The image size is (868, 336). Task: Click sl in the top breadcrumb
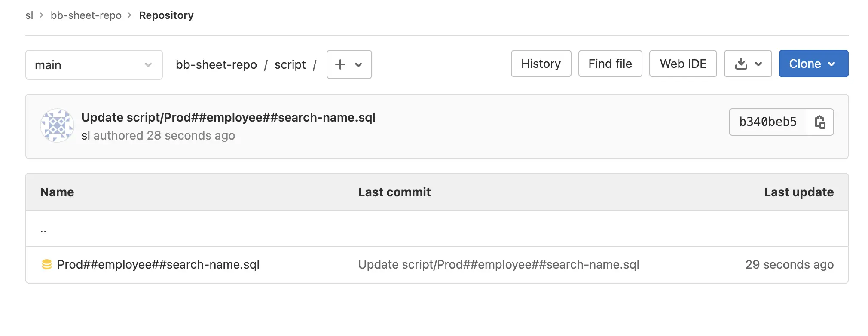point(29,15)
